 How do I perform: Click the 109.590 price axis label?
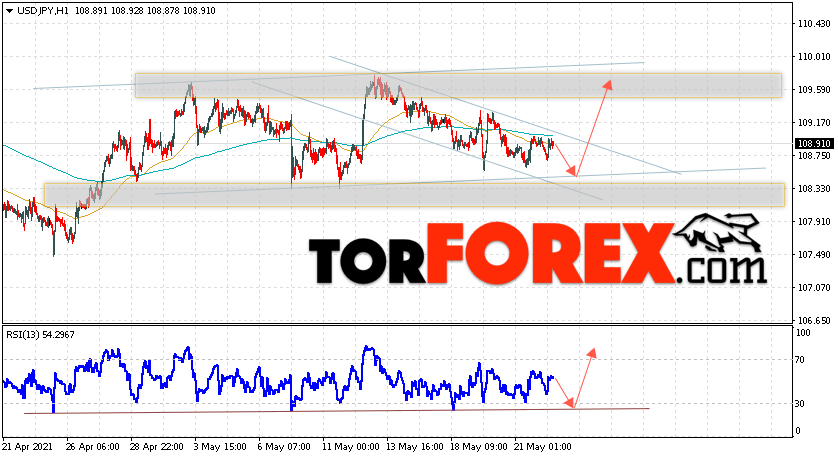click(x=814, y=90)
